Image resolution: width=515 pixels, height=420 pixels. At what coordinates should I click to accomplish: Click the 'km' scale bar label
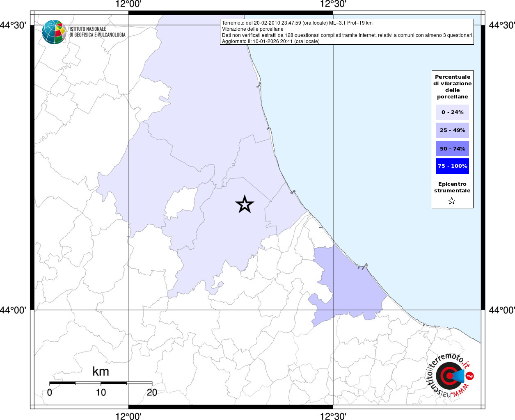[x=101, y=372]
